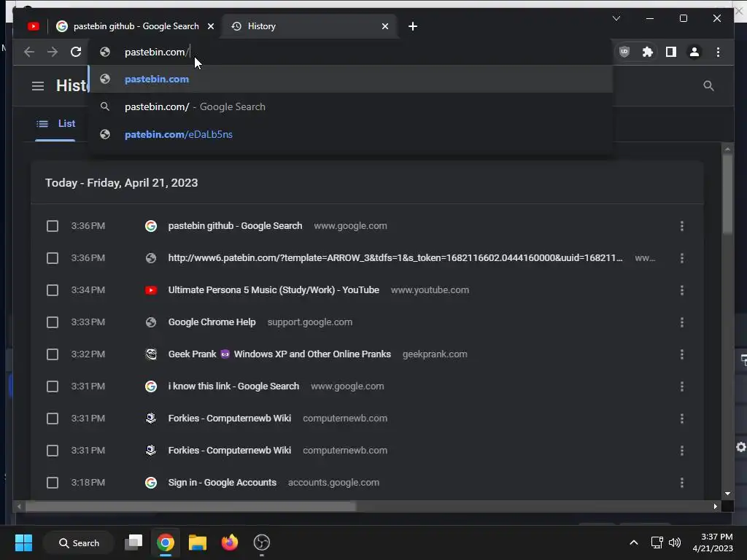Close the pastebin github Google Search tab
This screenshot has height=560, width=747.
tap(211, 26)
